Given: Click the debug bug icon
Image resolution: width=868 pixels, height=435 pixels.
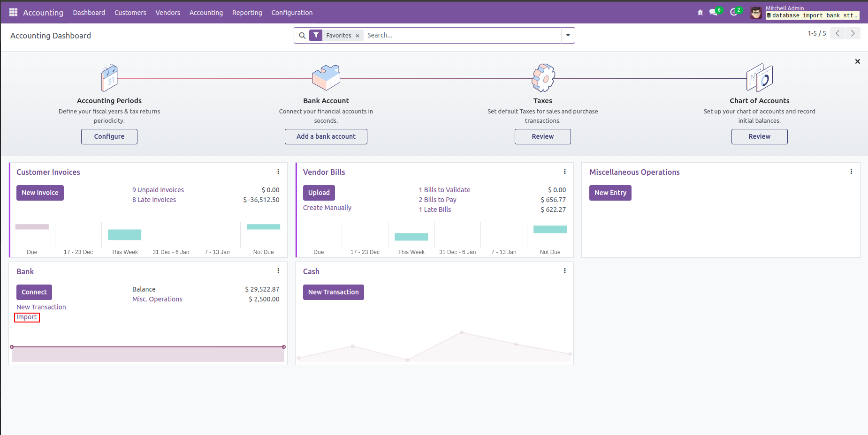Looking at the screenshot, I should 700,13.
